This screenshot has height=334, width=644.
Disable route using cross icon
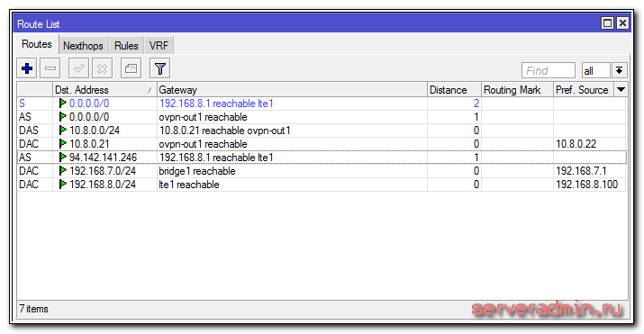point(102,68)
